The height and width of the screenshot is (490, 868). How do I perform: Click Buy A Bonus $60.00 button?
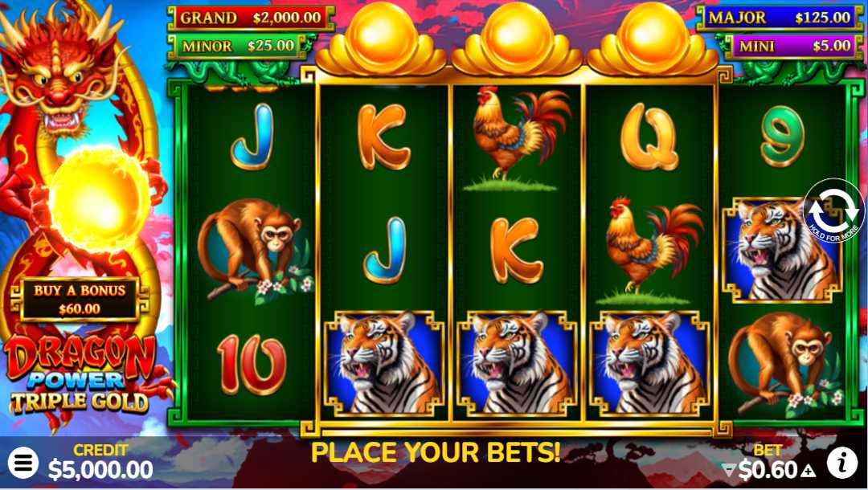[80, 300]
